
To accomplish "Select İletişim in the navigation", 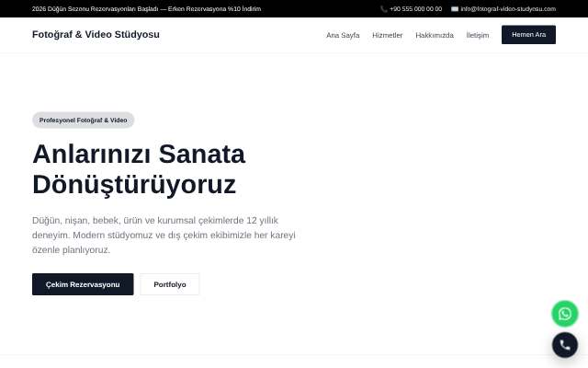I will coord(478,35).
